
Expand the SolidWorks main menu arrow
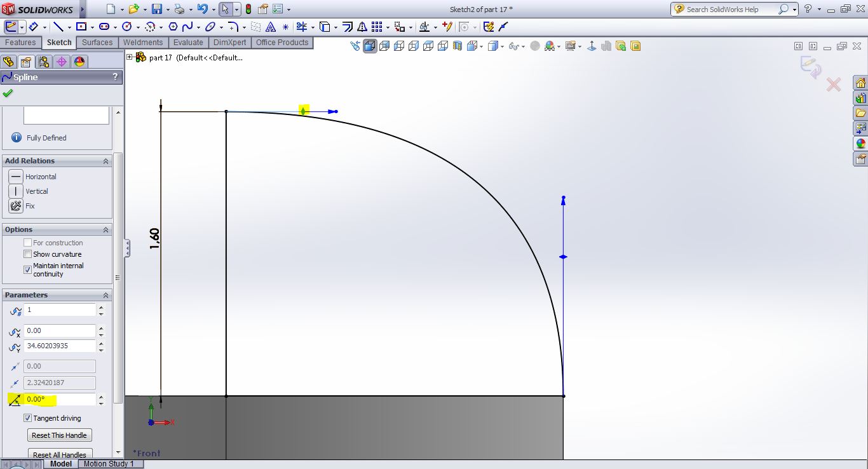click(x=83, y=10)
